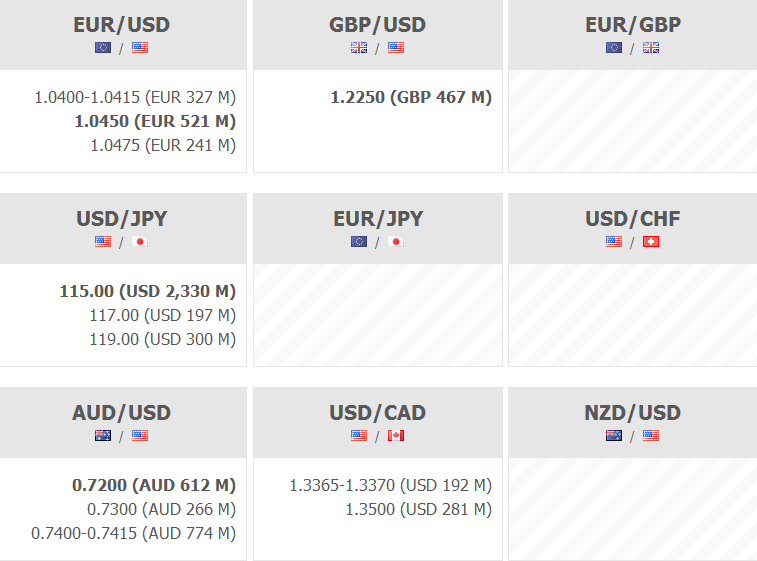Screen dimensions: 757x561
Task: Click the EU flag under EUR/JPY heading
Action: click(x=359, y=241)
